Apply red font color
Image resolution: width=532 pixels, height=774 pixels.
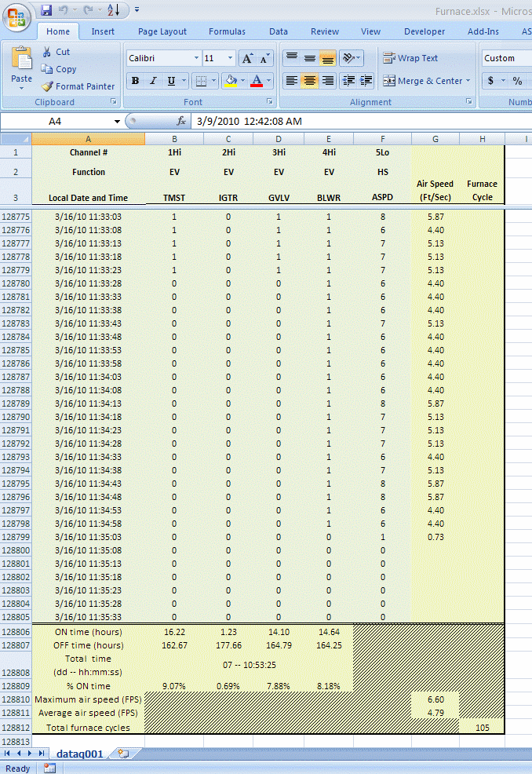[x=257, y=80]
